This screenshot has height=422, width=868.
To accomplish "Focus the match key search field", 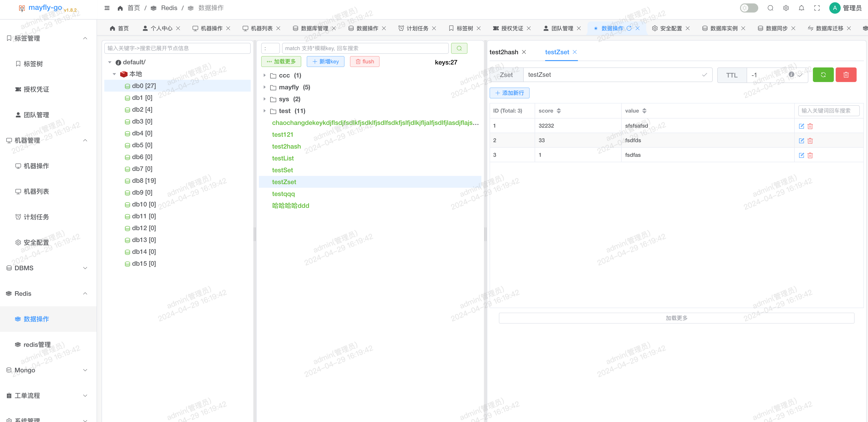I will pyautogui.click(x=365, y=48).
